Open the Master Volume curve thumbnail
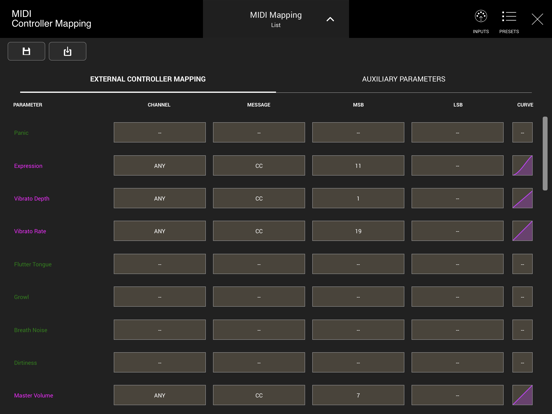 (x=522, y=395)
